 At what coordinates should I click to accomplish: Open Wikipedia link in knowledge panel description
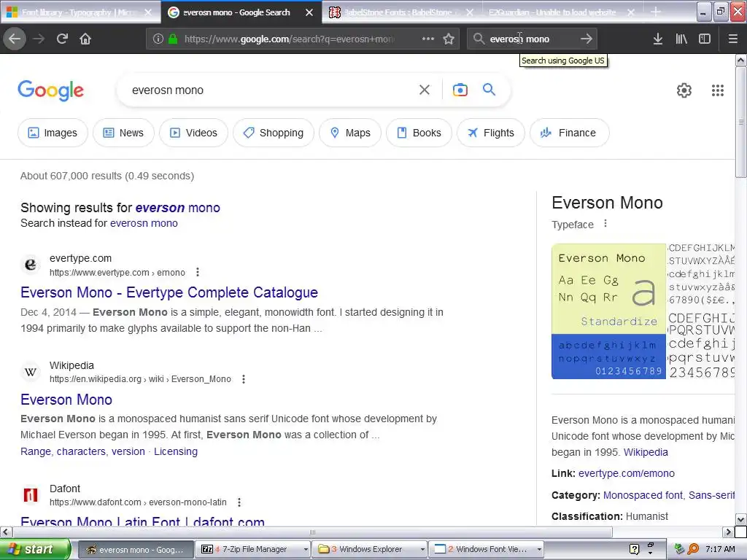[646, 452]
